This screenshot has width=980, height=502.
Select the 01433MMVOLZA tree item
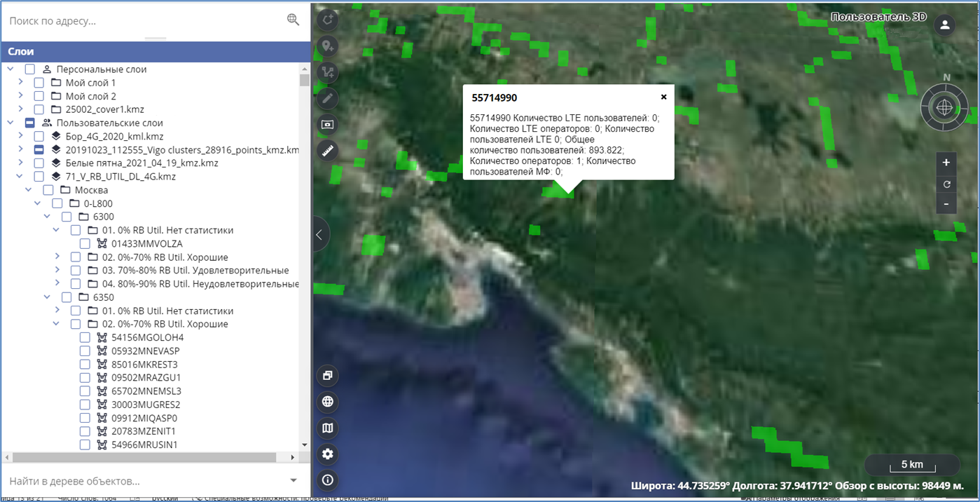[x=146, y=244]
